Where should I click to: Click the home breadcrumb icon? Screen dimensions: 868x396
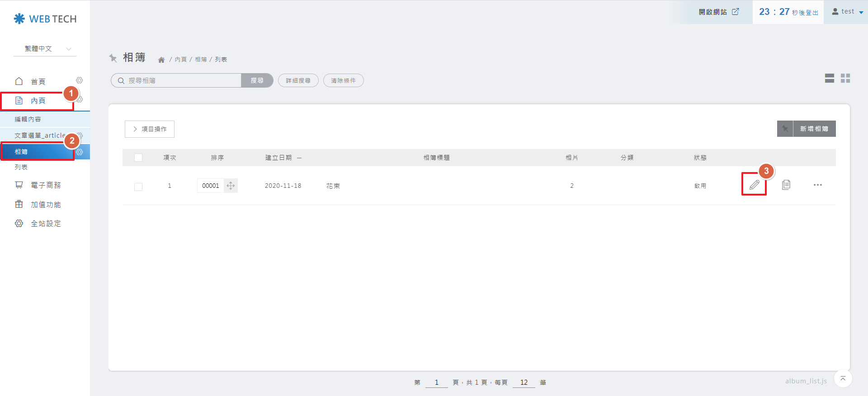161,60
